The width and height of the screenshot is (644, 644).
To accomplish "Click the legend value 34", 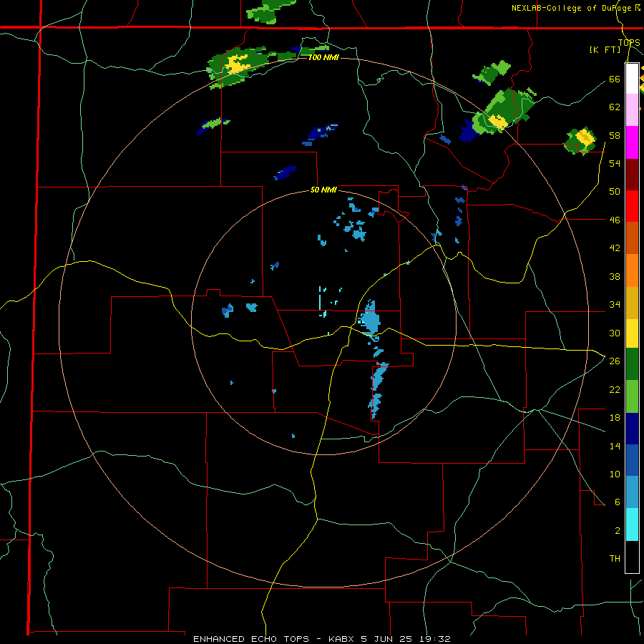I will click(x=615, y=305).
